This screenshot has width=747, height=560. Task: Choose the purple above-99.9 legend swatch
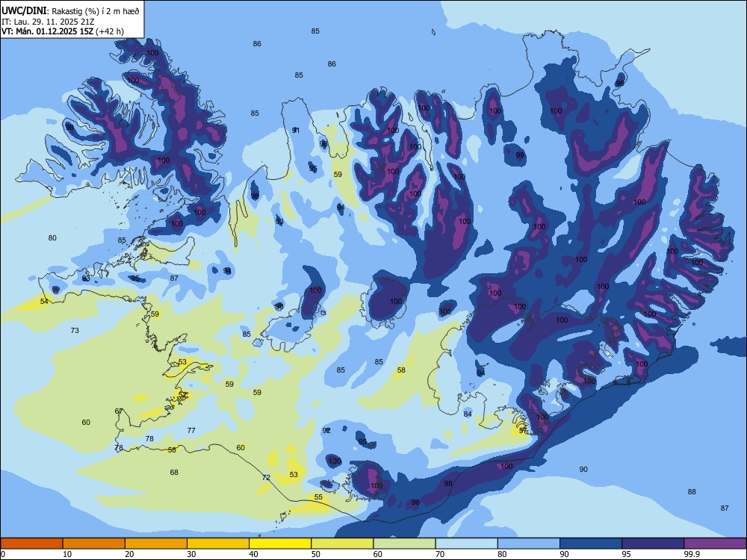(715, 544)
